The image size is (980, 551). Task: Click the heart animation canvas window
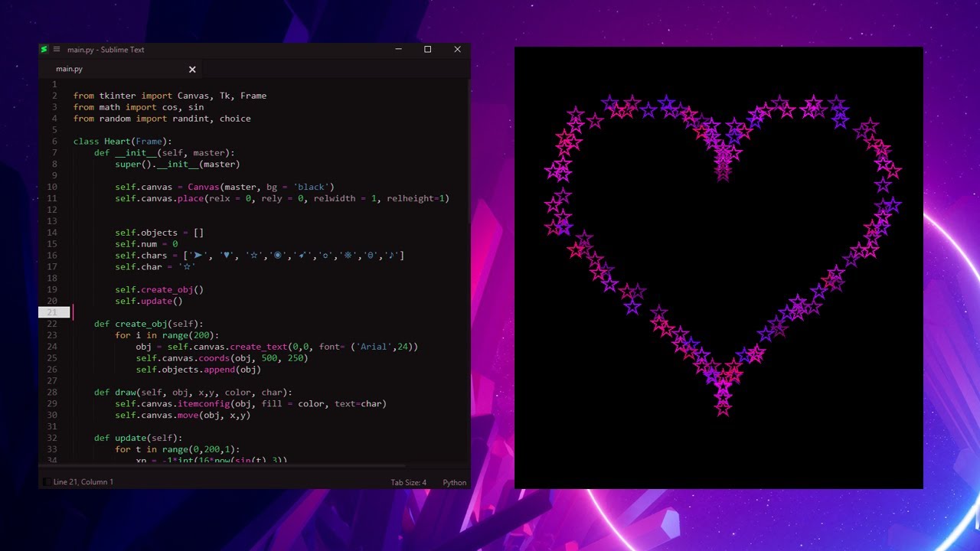(x=719, y=268)
